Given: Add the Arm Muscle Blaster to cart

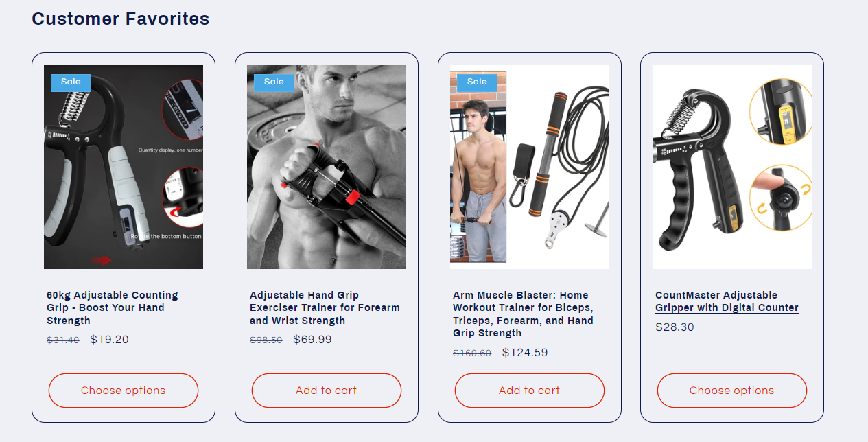Looking at the screenshot, I should [x=530, y=391].
